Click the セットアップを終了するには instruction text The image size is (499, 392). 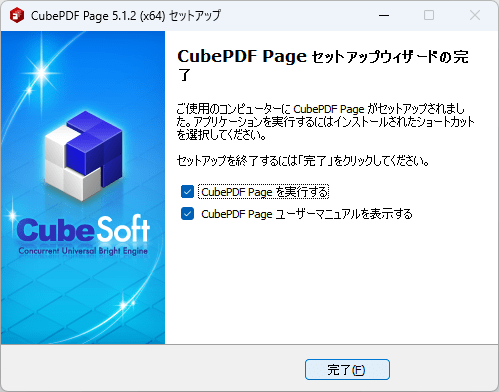tap(303, 161)
